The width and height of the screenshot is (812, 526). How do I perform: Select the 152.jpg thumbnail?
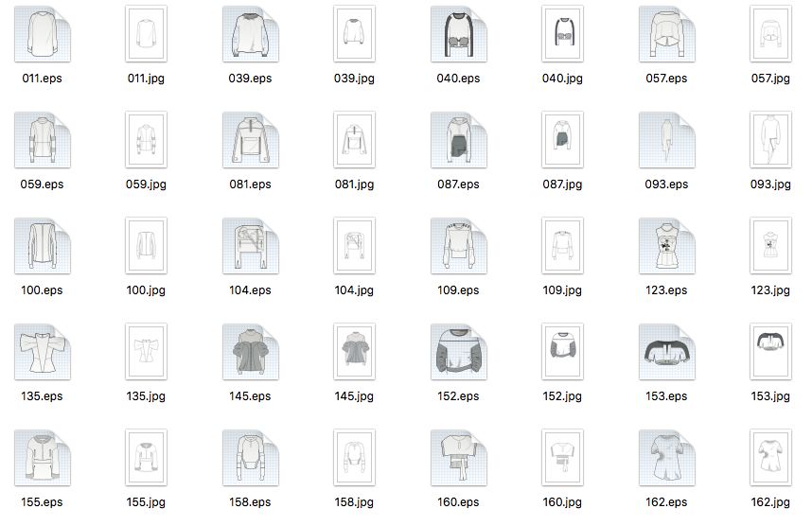click(562, 352)
